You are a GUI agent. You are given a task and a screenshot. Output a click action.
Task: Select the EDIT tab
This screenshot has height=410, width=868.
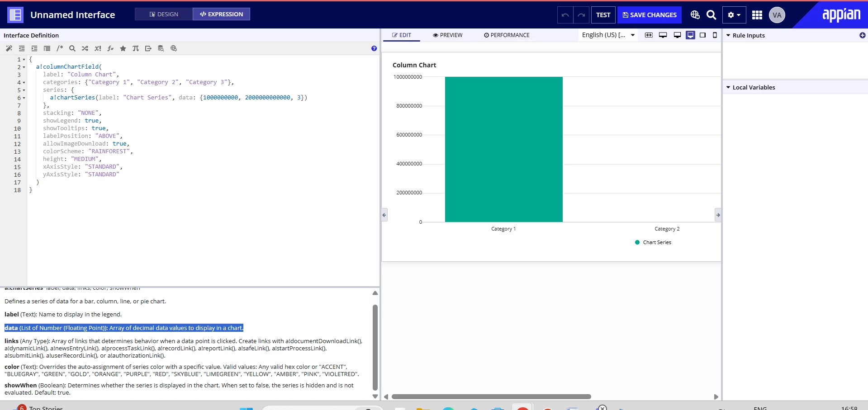402,35
